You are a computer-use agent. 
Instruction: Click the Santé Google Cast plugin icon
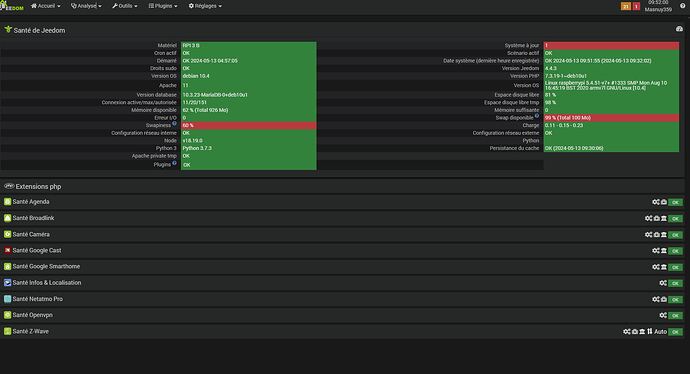(x=7, y=250)
